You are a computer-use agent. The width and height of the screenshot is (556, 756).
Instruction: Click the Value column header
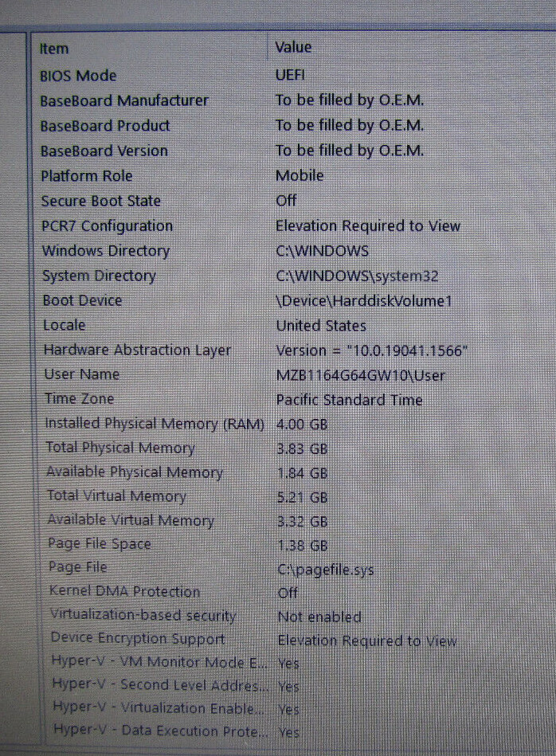293,47
